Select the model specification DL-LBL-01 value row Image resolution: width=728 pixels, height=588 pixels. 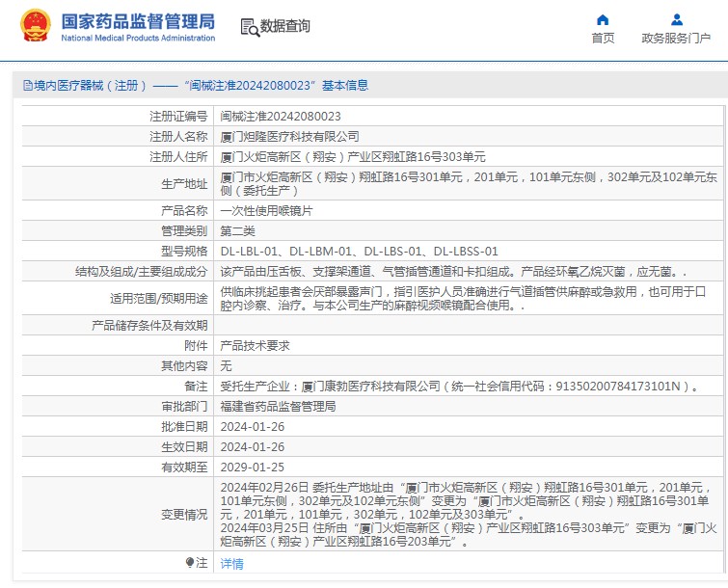tap(359, 251)
